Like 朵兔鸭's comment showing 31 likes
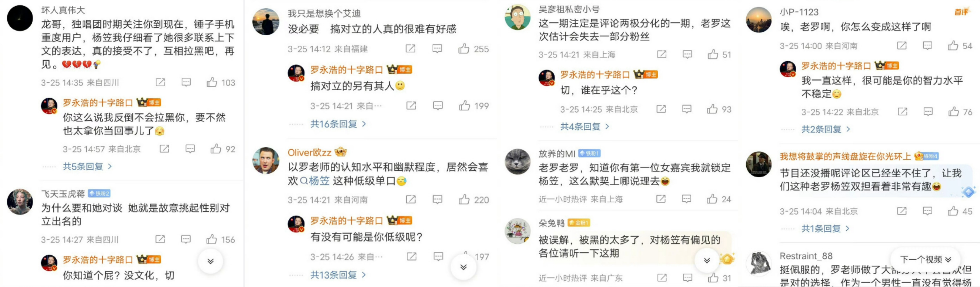This screenshot has height=287, width=980. point(713,278)
